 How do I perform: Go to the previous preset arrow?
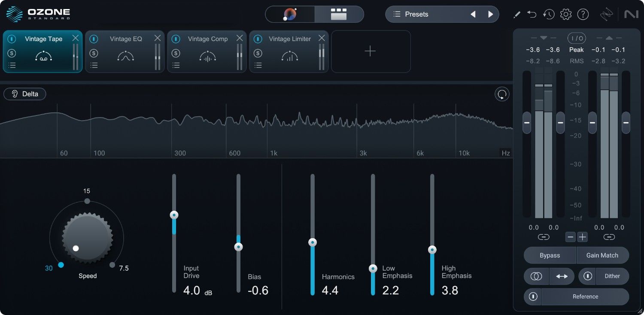click(473, 14)
